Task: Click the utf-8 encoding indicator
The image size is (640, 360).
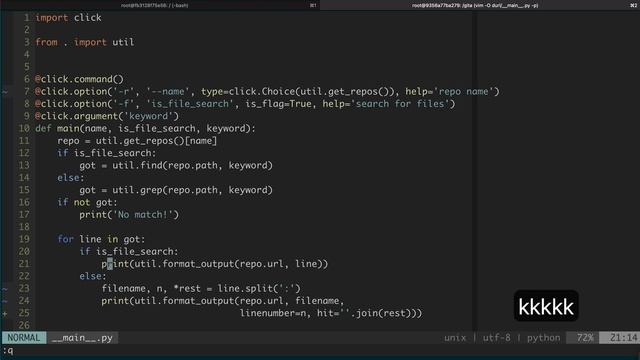Action: coord(496,338)
